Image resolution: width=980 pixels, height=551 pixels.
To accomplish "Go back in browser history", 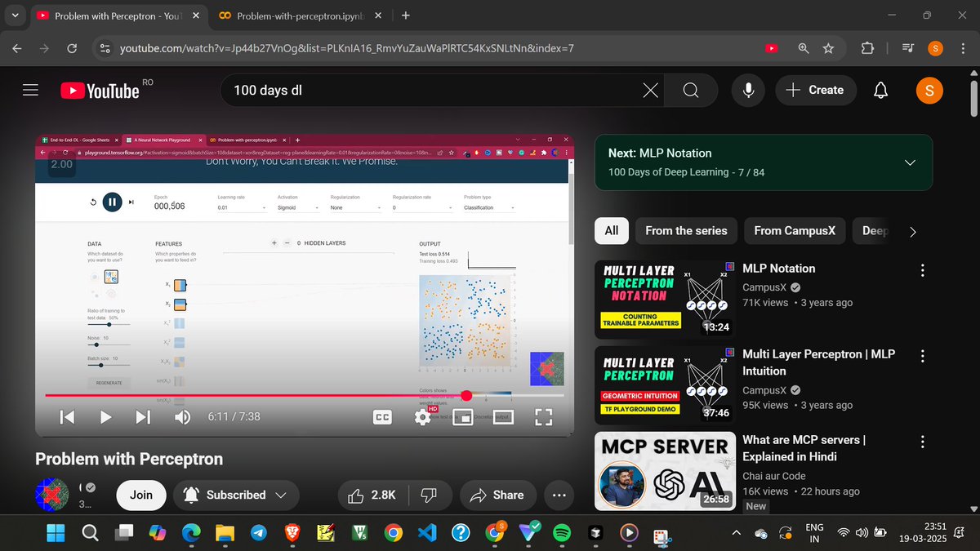I will tap(17, 48).
